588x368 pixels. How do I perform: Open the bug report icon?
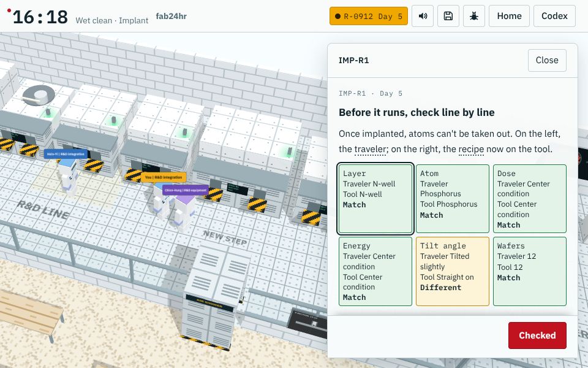pos(474,16)
